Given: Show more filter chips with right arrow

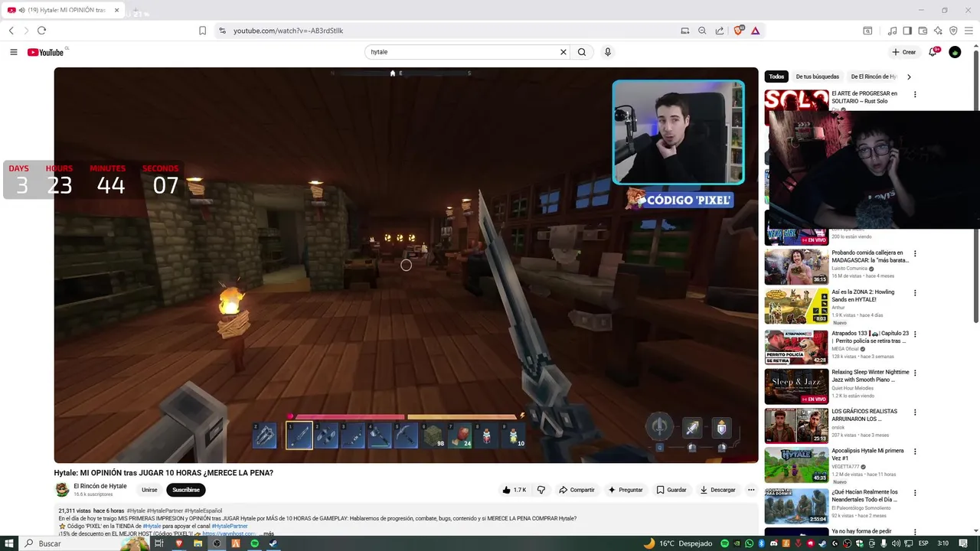Looking at the screenshot, I should (x=909, y=77).
